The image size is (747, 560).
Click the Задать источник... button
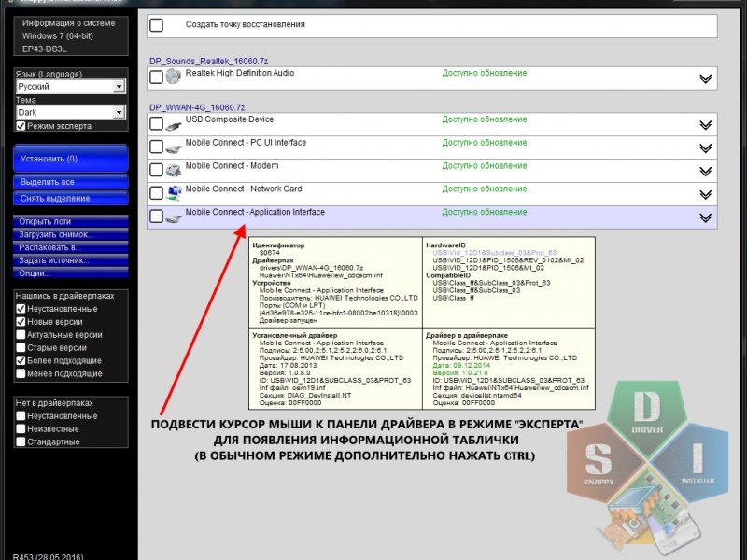click(x=71, y=260)
